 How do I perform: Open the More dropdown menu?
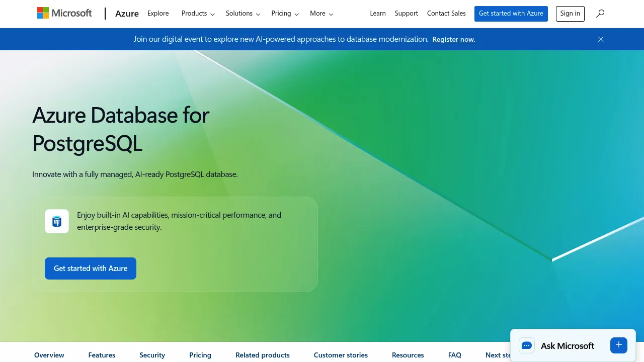tap(321, 14)
